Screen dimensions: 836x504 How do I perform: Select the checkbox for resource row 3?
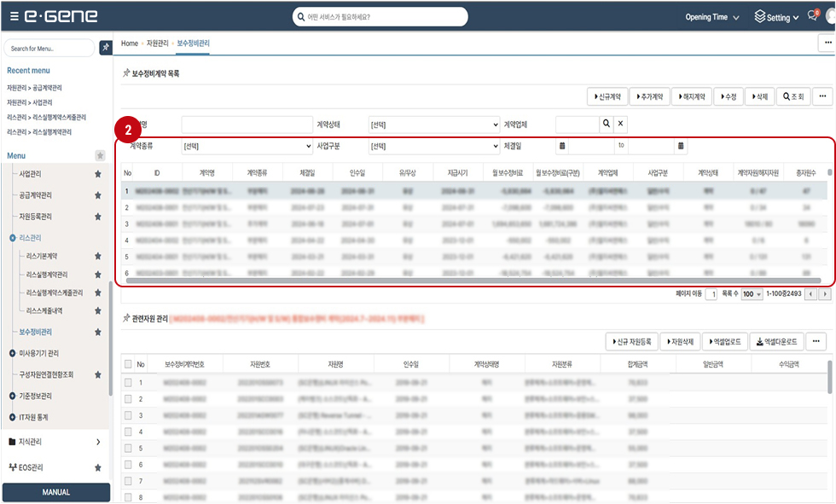click(128, 415)
